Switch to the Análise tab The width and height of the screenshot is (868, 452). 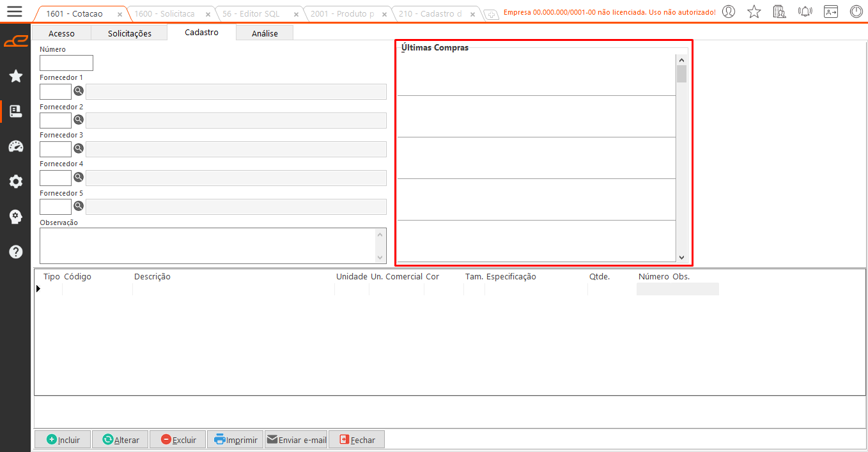(x=265, y=33)
